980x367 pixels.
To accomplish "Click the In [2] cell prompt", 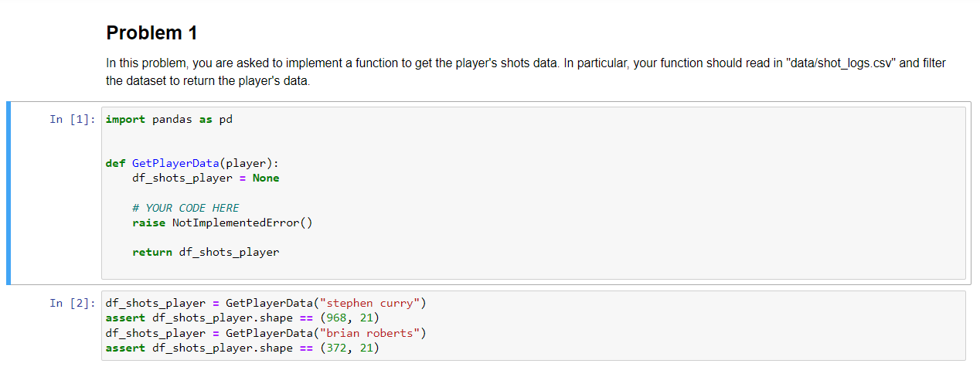I will tap(73, 303).
